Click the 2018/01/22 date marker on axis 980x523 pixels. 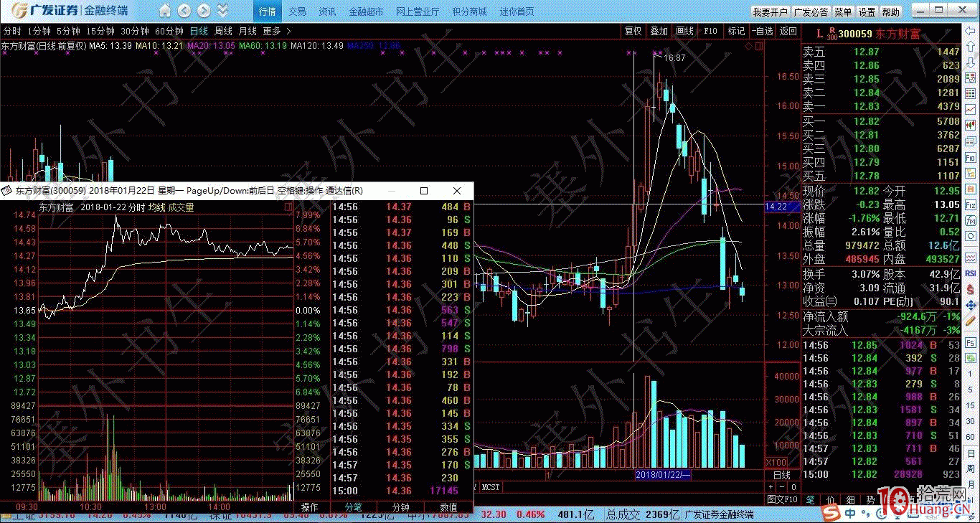663,475
